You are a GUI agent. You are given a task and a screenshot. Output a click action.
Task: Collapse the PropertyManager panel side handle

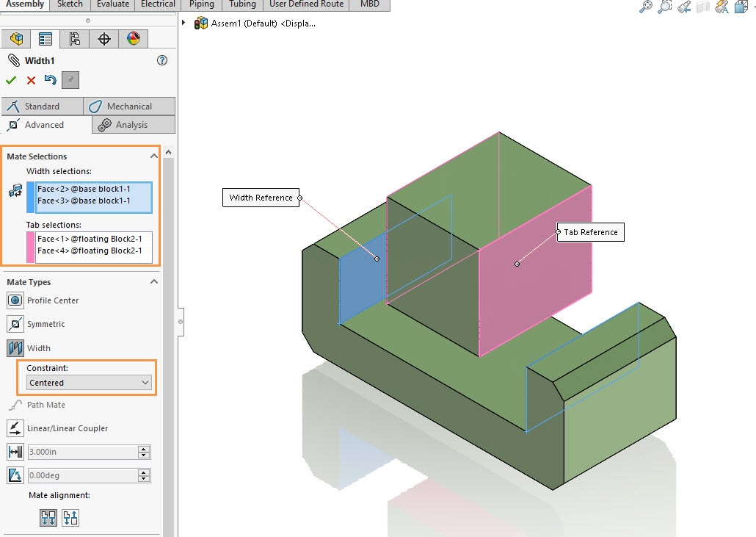(x=181, y=321)
